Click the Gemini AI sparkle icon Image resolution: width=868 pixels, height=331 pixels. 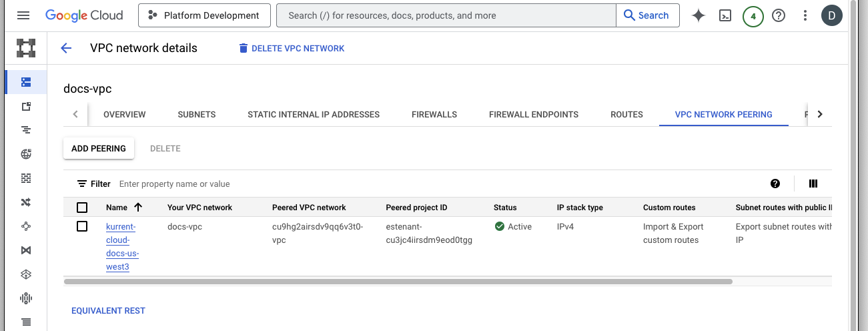[699, 15]
